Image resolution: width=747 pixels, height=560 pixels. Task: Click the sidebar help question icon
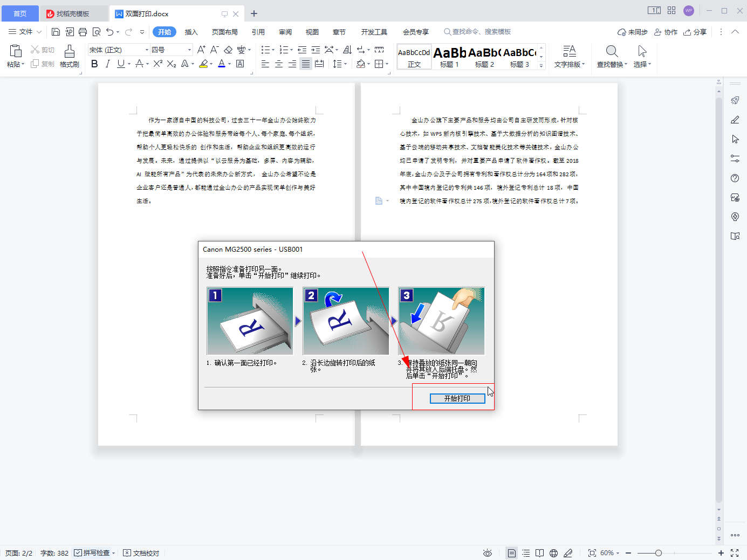coord(735,178)
